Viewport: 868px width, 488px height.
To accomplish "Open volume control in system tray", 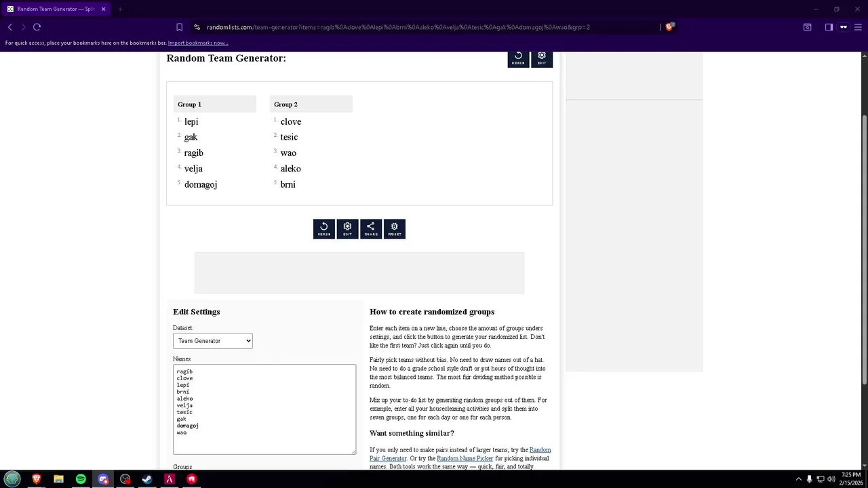I will [831, 479].
